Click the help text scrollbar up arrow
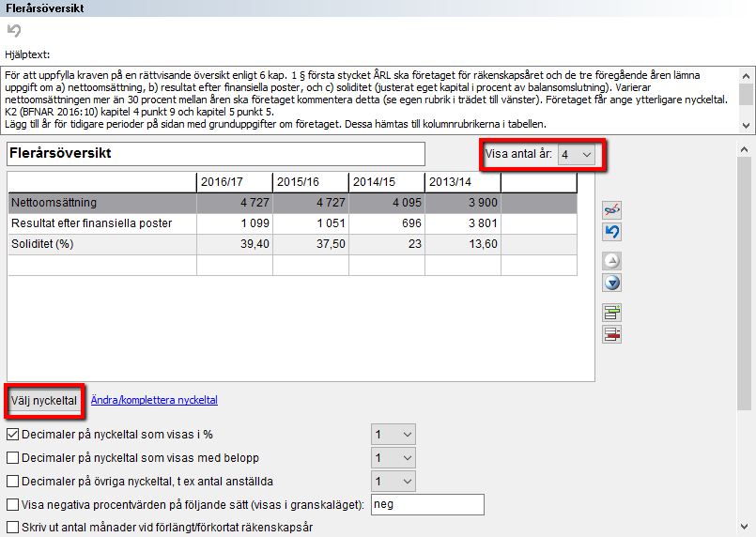Screen dimensions: 756x537 coord(746,76)
